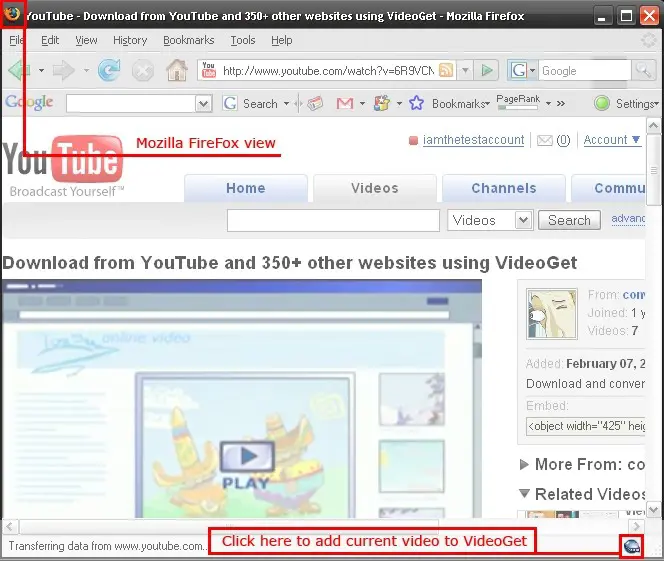Viewport: 664px width, 561px height.
Task: Switch to the YouTube Channels tab
Action: coord(504,188)
